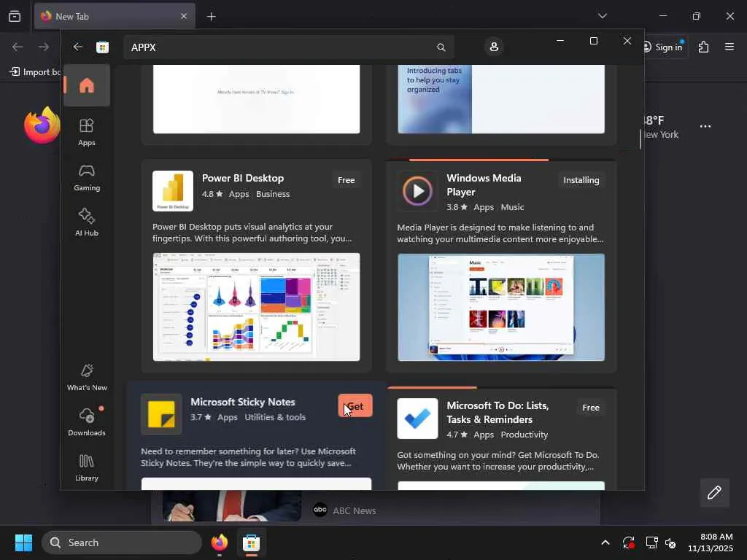Click the Microsoft Store logo icon in title bar
The height and width of the screenshot is (560, 747).
(102, 47)
